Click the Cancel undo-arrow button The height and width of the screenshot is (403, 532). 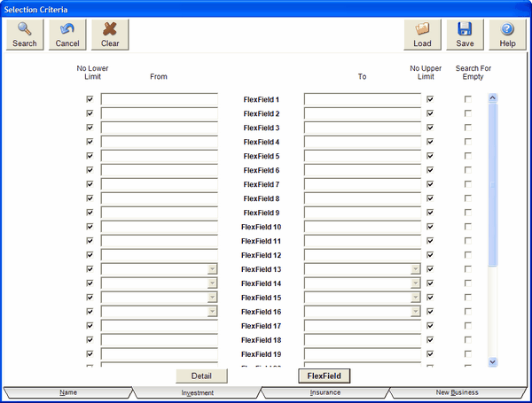67,35
